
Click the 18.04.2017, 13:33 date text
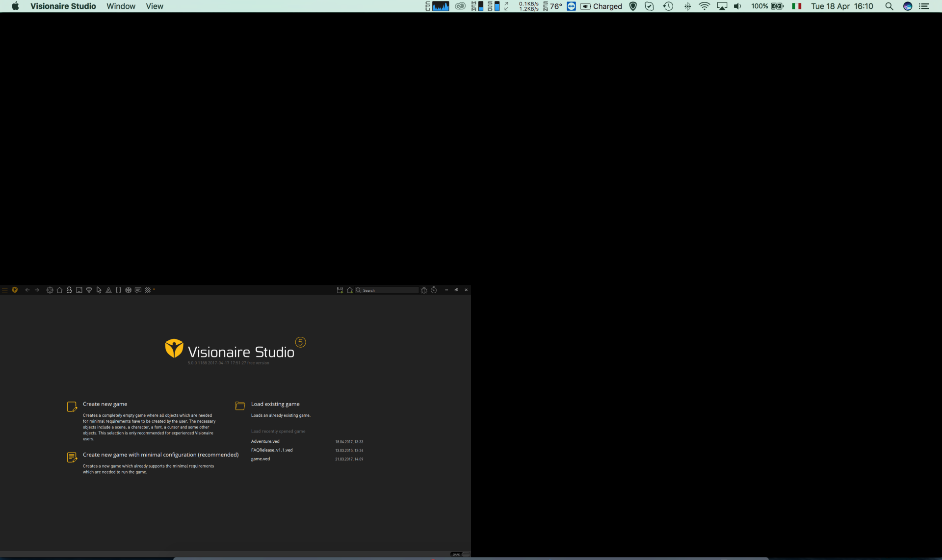coord(349,442)
